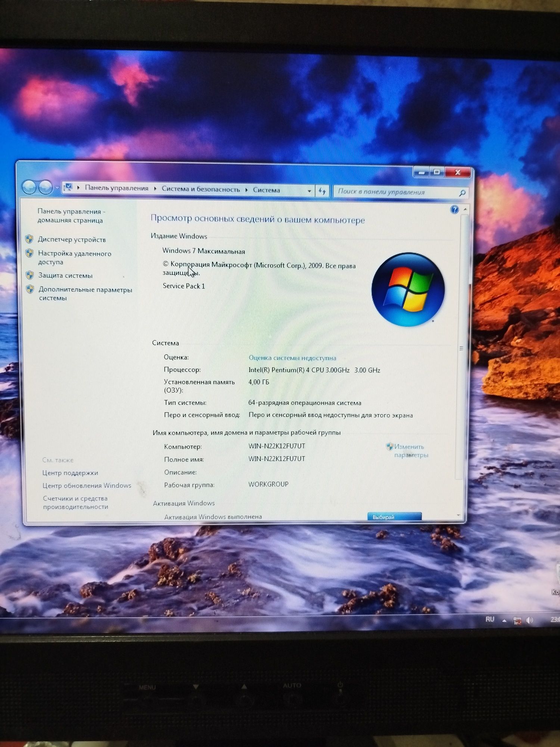Viewport: 560px width, 747px height.
Task: Click 'WORKGROUP' value
Action: click(x=268, y=484)
